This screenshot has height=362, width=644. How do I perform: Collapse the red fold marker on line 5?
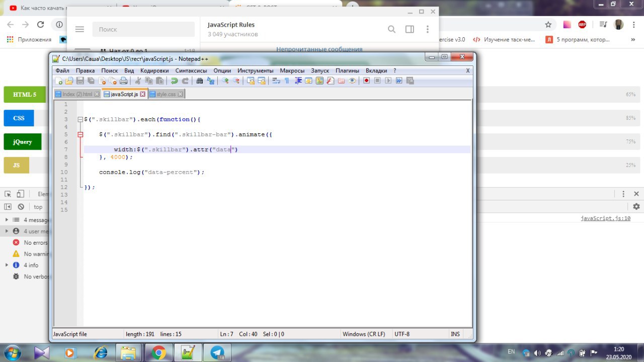pyautogui.click(x=80, y=134)
